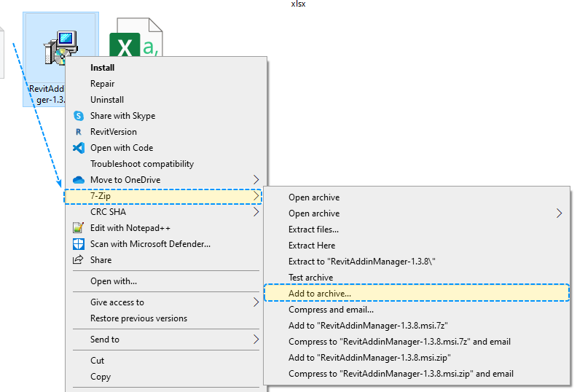Select Compress to .msi.7z and email
577x392 pixels.
417,342
